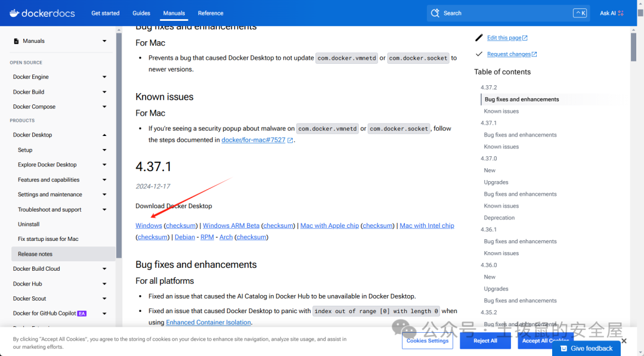Open checksum link after Arch

(x=252, y=237)
